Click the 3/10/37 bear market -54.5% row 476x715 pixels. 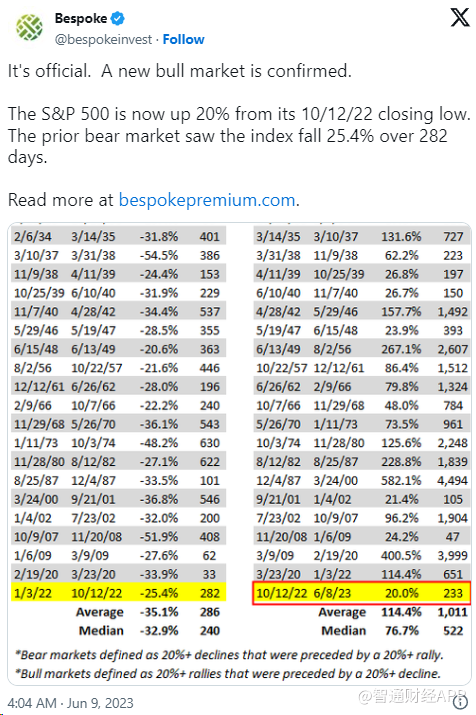pos(119,255)
